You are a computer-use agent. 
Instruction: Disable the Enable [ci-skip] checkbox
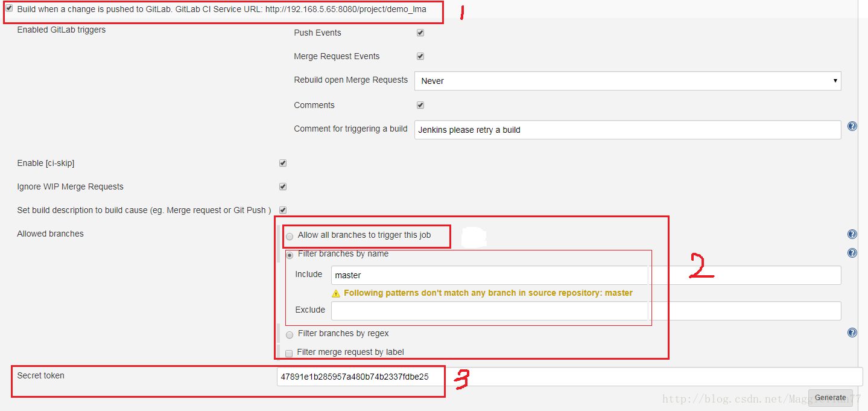coord(283,163)
